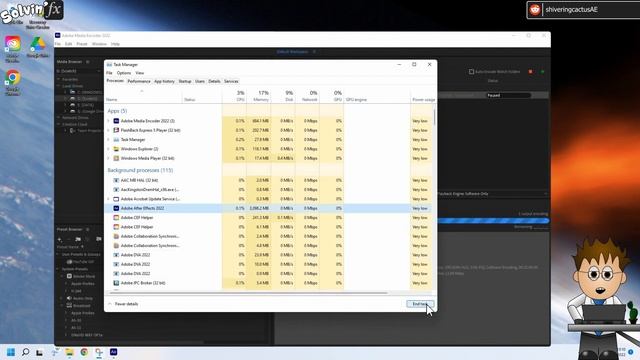Click the Windows Media Player process icon
This screenshot has height=360, width=640.
[x=116, y=158]
